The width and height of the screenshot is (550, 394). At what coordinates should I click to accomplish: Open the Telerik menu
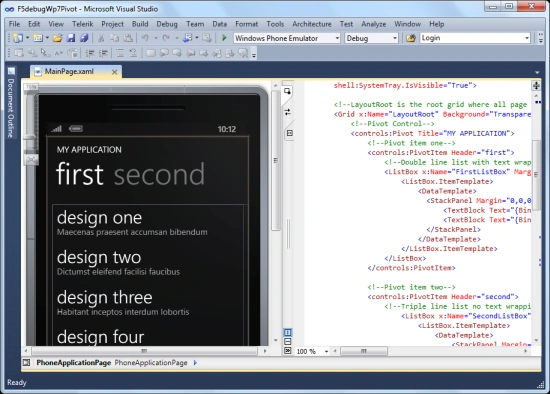click(82, 24)
